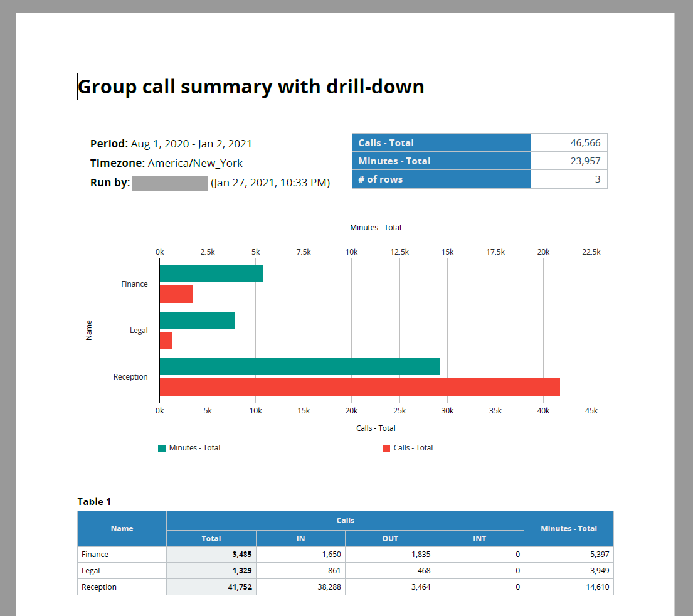Click the Legal green minutes bar
The width and height of the screenshot is (693, 616).
[x=198, y=320]
